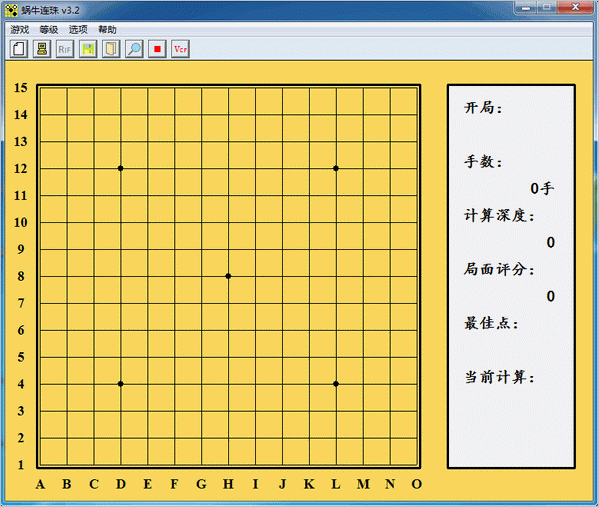Click the column label H
The width and height of the screenshot is (599, 507).
228,484
